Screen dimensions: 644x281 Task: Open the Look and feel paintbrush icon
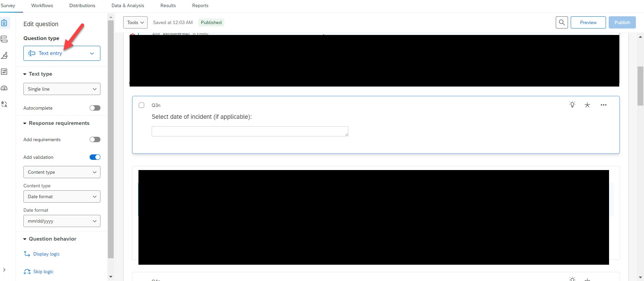[x=4, y=55]
